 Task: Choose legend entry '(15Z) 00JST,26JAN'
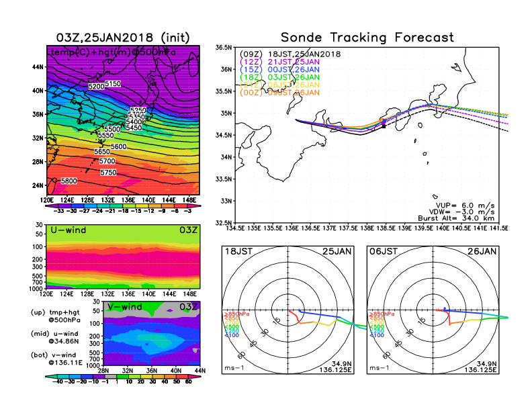(279, 70)
